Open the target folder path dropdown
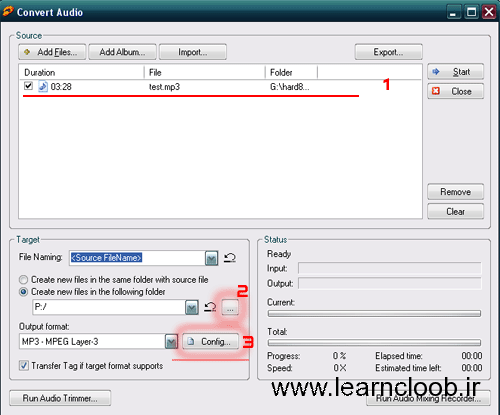The image size is (500, 415). tap(192, 307)
